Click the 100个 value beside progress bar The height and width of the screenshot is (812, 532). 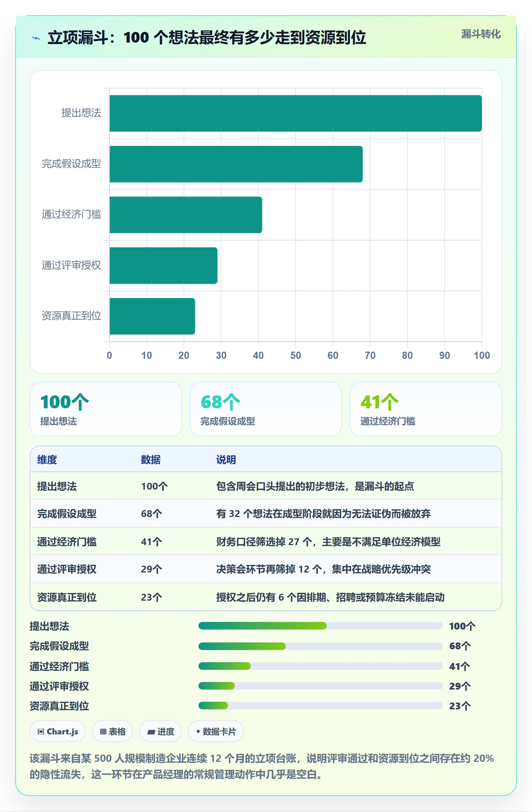(462, 626)
